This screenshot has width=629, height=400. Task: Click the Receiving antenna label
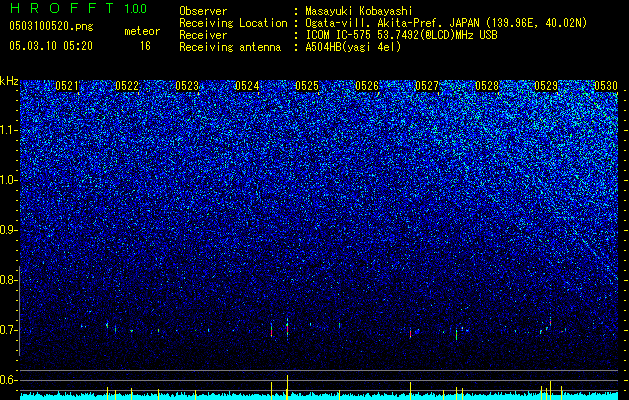(230, 47)
